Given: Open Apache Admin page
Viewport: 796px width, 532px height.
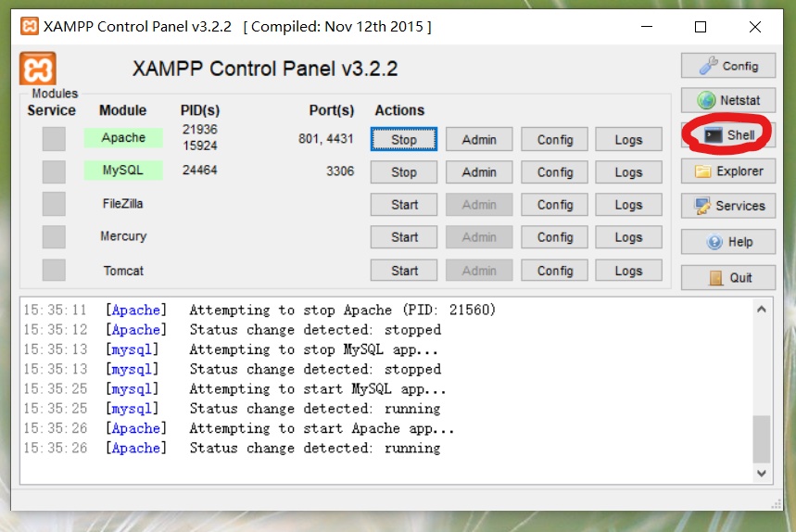Looking at the screenshot, I should point(479,139).
